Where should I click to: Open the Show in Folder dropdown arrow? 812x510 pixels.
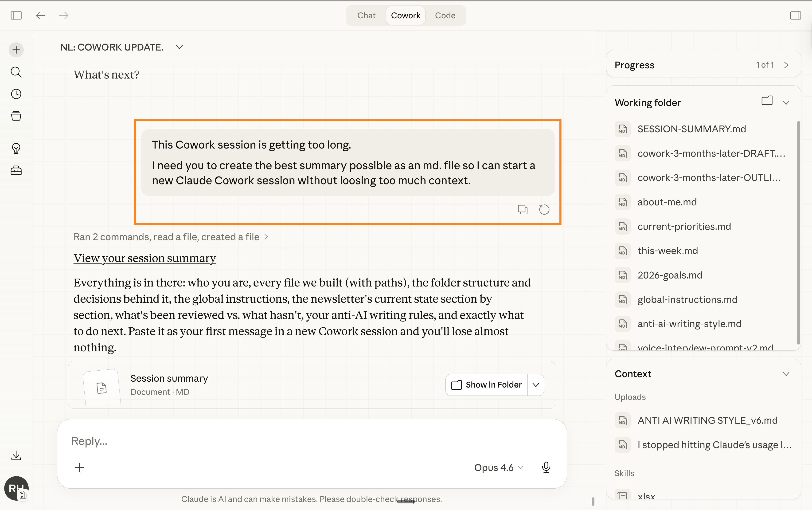535,385
